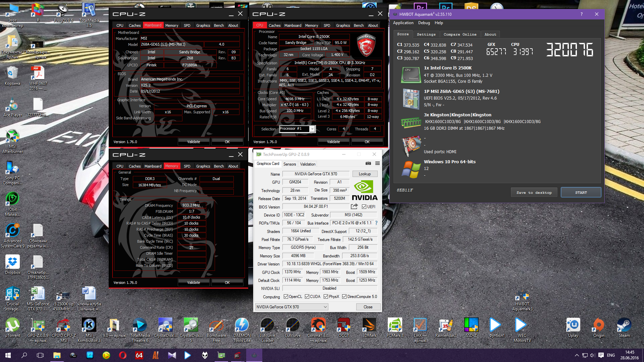Open the Advanced SystemCare 9 icon
The height and width of the screenshot is (362, 644).
click(12, 236)
